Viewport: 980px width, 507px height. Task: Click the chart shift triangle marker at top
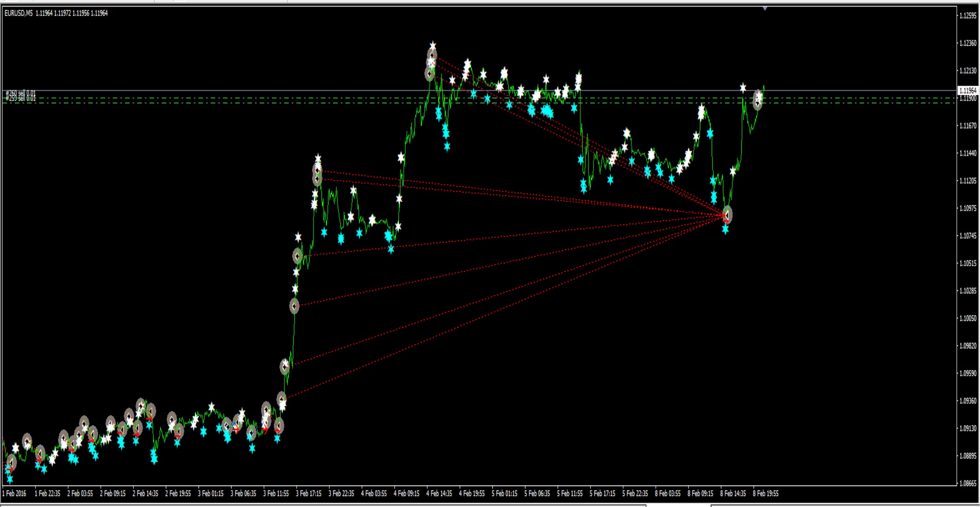pos(765,8)
